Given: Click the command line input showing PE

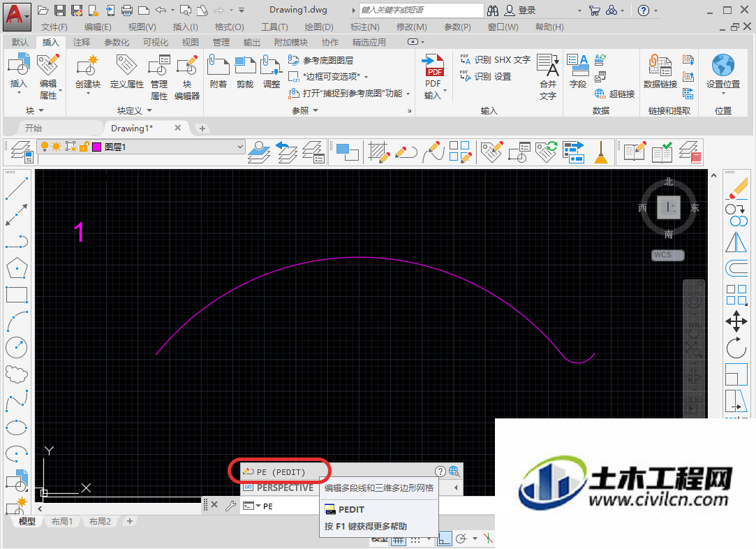Looking at the screenshot, I should pos(289,506).
